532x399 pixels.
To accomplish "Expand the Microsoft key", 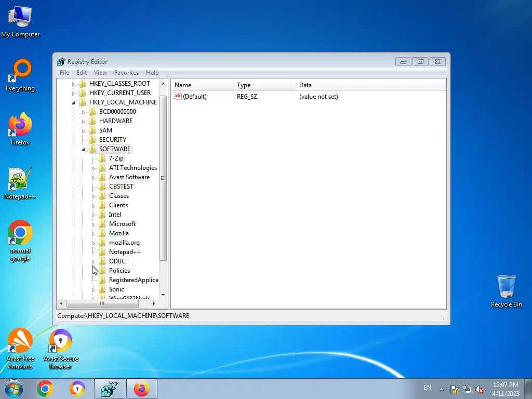I will tap(93, 224).
